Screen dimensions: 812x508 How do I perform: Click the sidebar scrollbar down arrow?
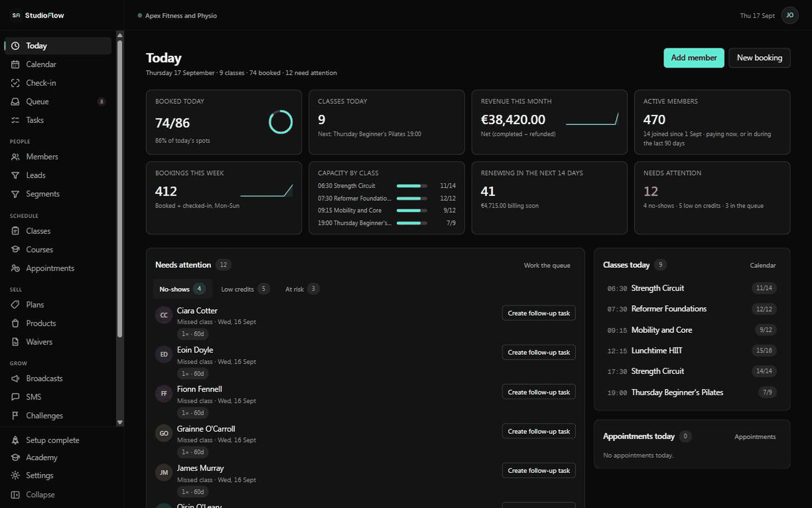(x=120, y=423)
